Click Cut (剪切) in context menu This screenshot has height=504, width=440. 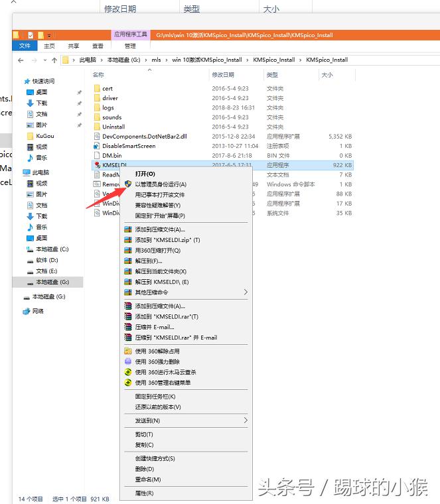click(144, 434)
